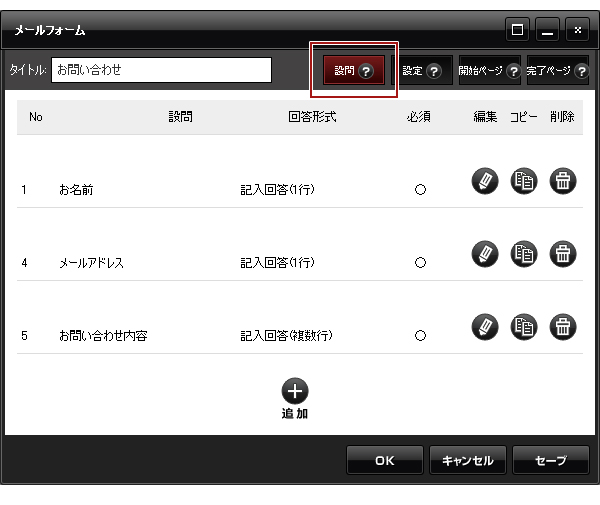The width and height of the screenshot is (600, 505).
Task: Delete the お問い合わせ内容 question using trash icon
Action: click(563, 327)
